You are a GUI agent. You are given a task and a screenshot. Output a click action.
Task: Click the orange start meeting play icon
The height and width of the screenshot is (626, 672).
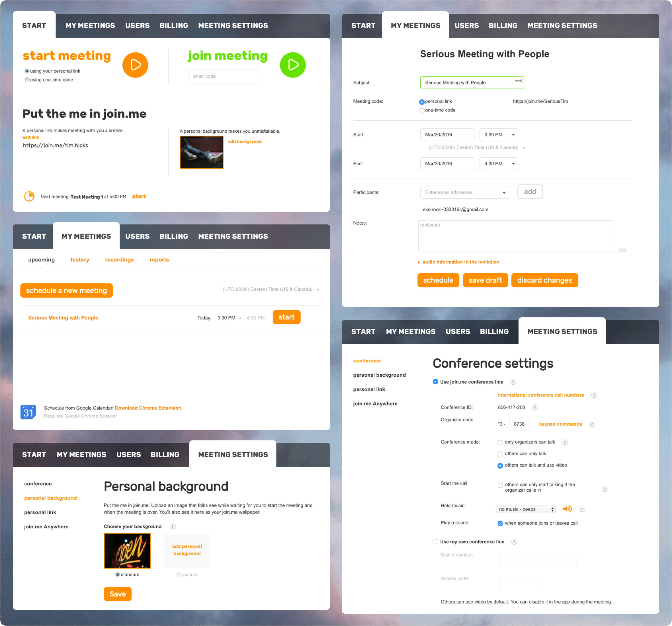[x=135, y=65]
